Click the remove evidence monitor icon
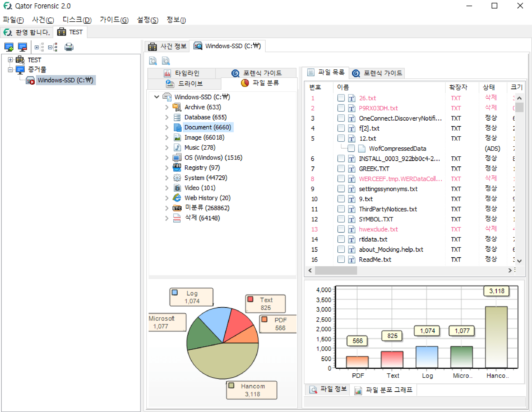The height and width of the screenshot is (412, 532). click(x=22, y=47)
